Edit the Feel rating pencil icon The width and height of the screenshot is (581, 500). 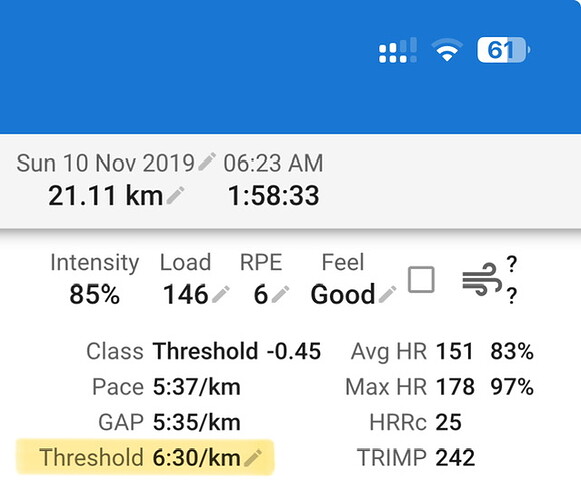pos(388,295)
